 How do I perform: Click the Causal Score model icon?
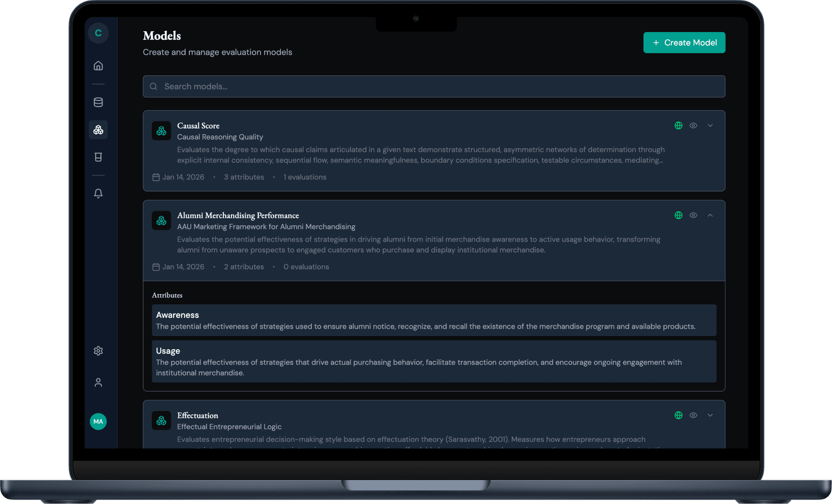[161, 130]
